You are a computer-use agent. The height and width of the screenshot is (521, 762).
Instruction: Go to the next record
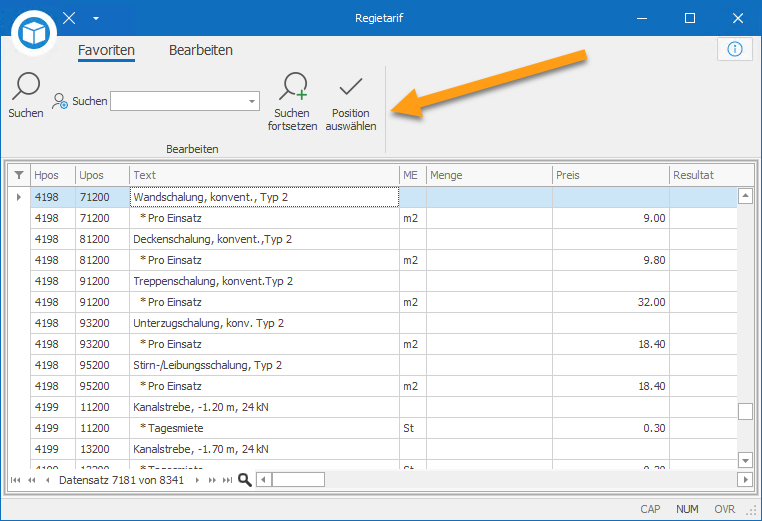click(x=197, y=480)
